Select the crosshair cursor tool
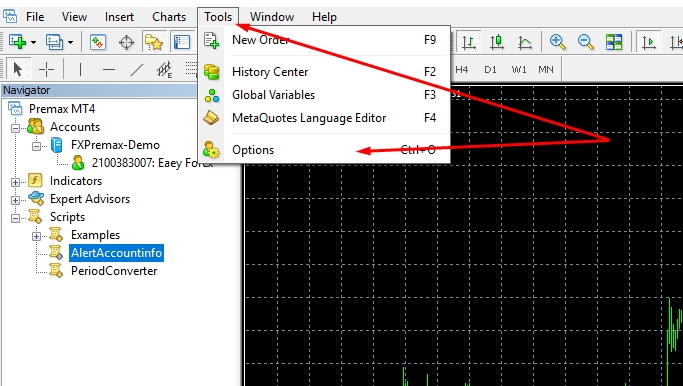683x386 pixels. pos(46,69)
